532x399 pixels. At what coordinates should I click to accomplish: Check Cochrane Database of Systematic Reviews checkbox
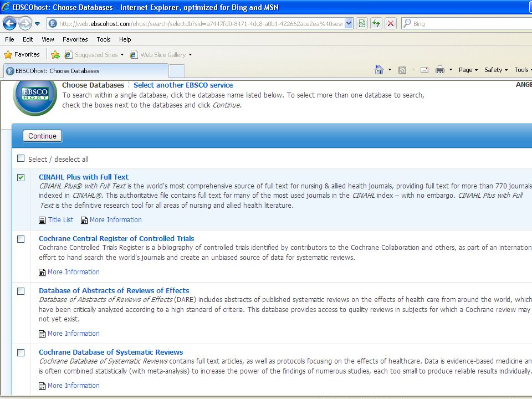point(21,353)
